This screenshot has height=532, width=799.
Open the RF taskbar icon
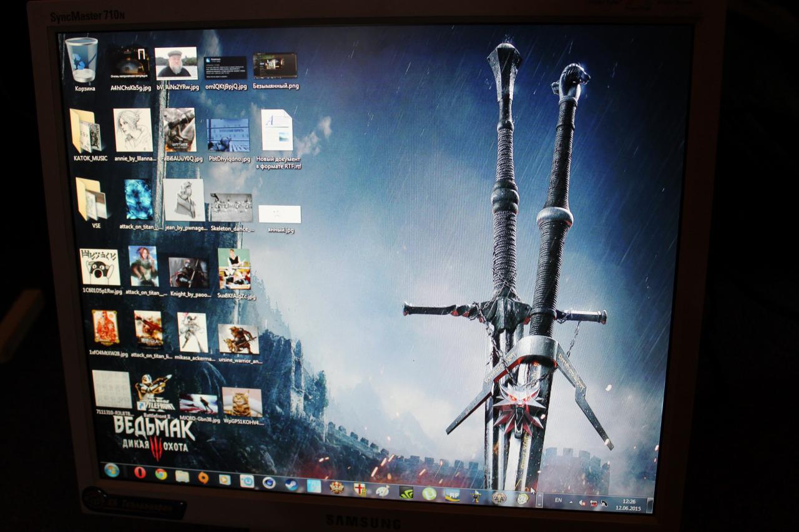click(452, 495)
